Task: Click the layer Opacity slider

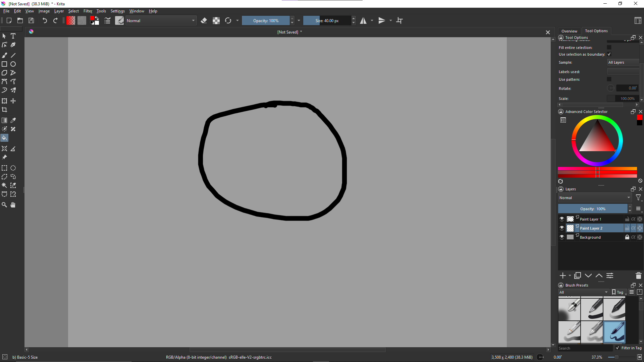Action: tap(593, 209)
